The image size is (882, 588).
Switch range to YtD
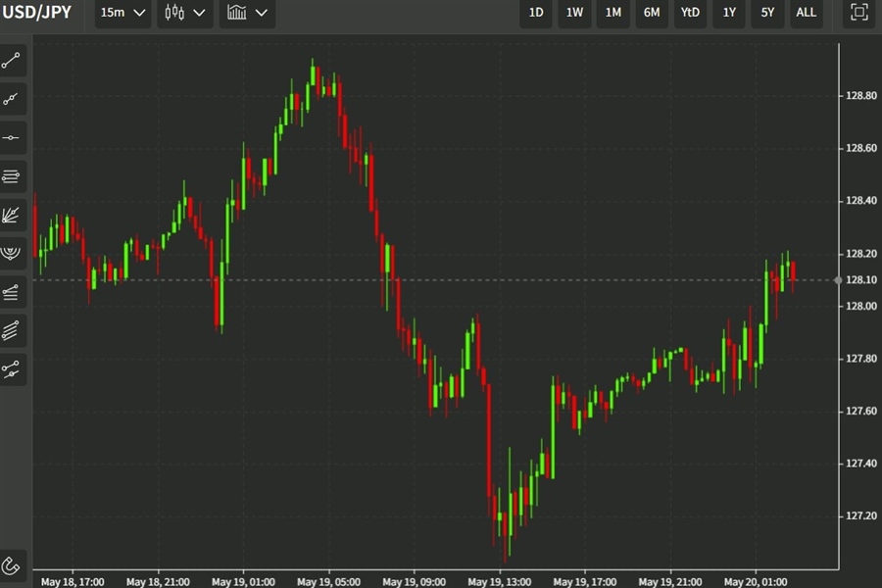point(690,13)
